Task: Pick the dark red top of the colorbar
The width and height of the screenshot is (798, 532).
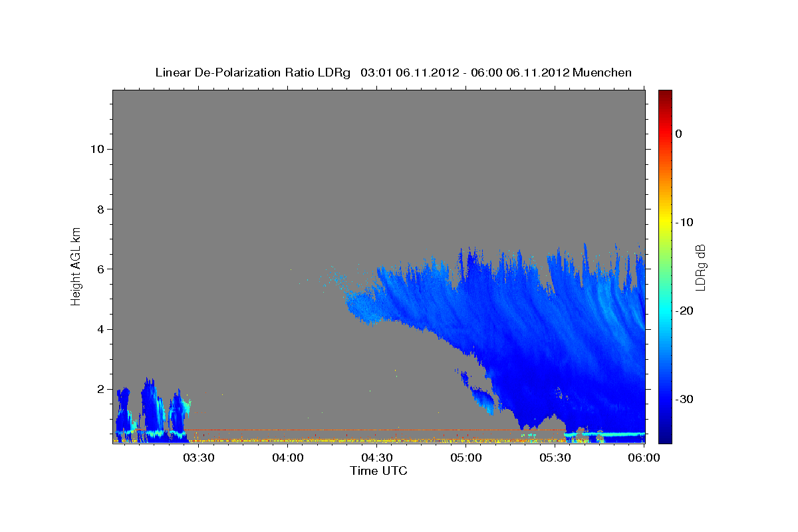Action: pyautogui.click(x=665, y=94)
